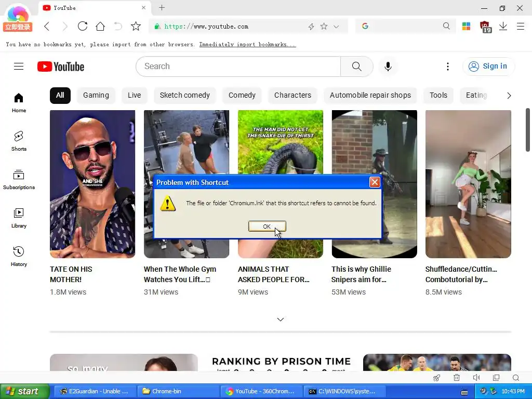
Task: Expand the address bar dropdown chevron
Action: [x=336, y=26]
